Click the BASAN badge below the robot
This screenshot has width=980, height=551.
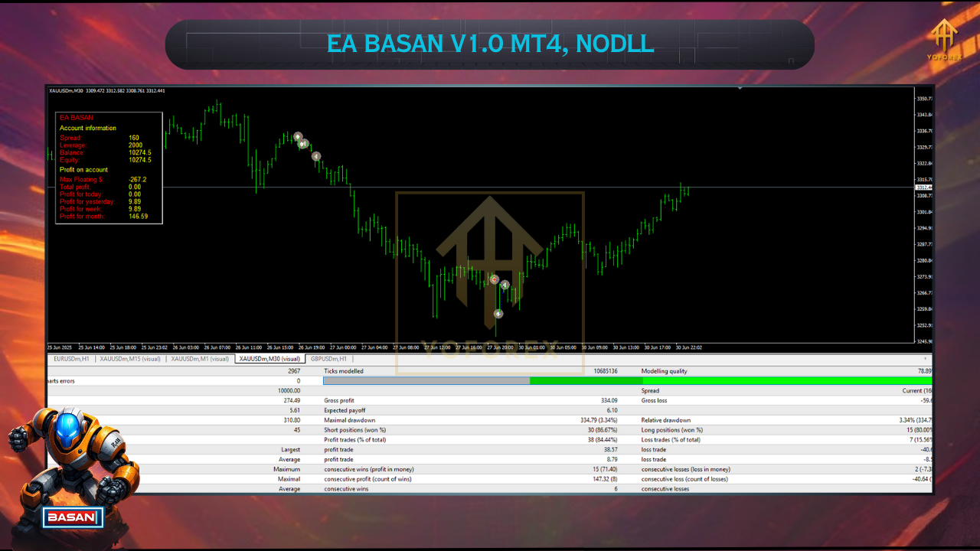(x=73, y=518)
